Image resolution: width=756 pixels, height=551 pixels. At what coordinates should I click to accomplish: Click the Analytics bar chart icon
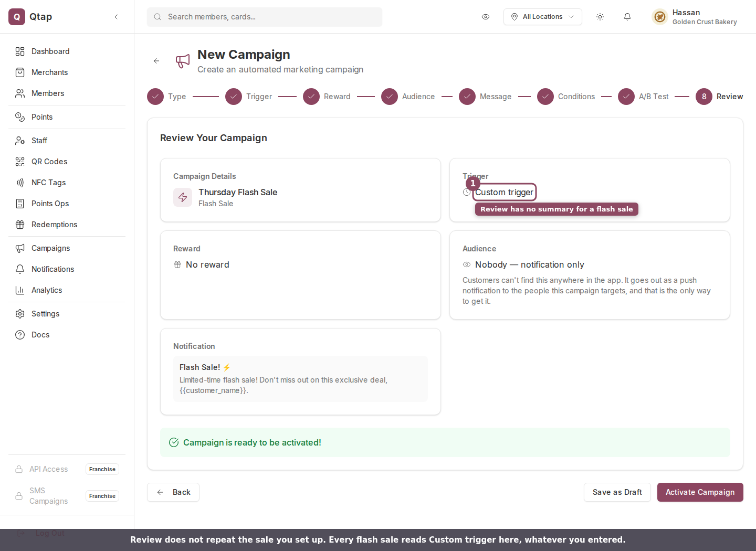coord(20,290)
